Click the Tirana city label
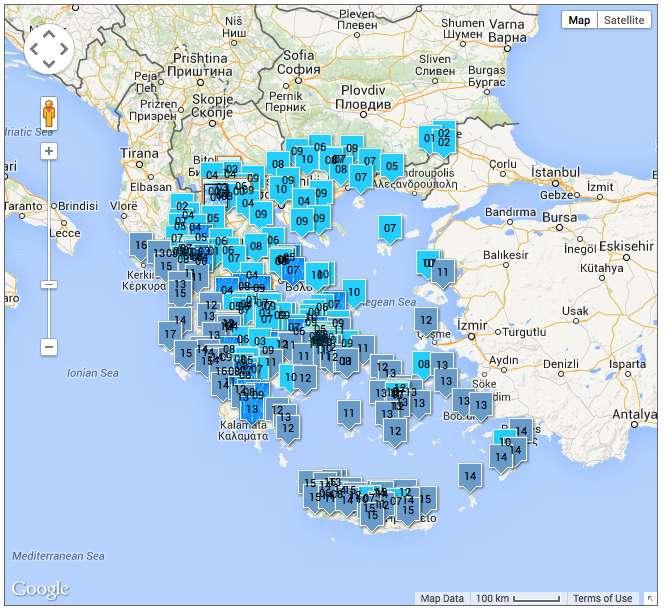Screen dimensions: 666x611 tap(139, 153)
